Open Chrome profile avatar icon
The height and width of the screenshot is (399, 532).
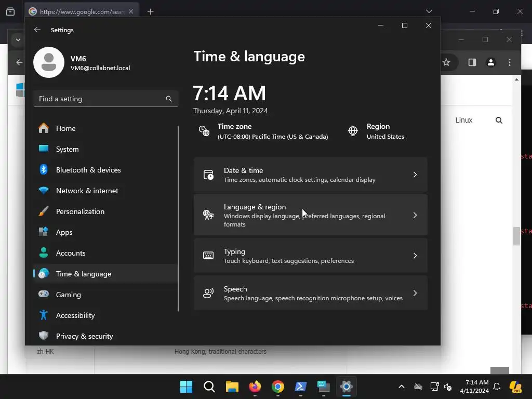point(490,62)
